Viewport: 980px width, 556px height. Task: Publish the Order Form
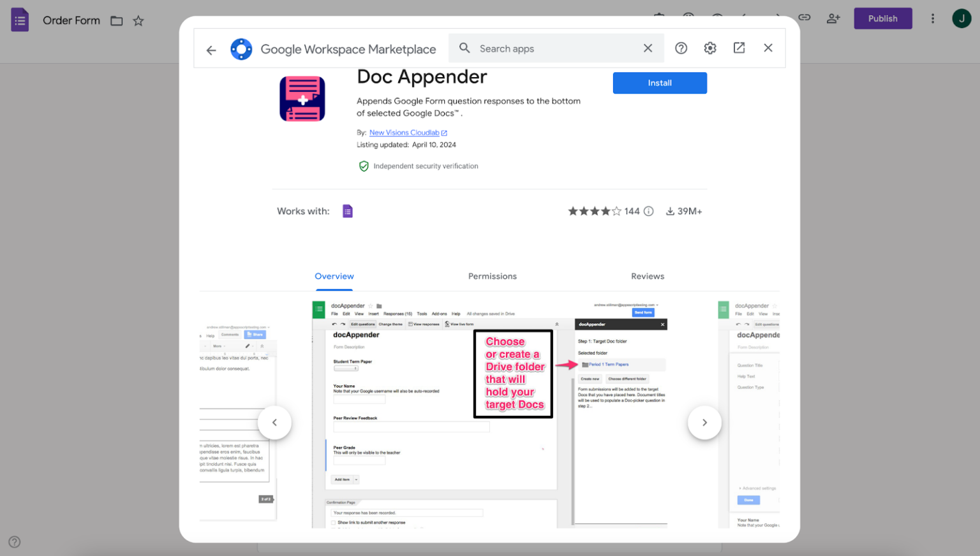pyautogui.click(x=882, y=18)
